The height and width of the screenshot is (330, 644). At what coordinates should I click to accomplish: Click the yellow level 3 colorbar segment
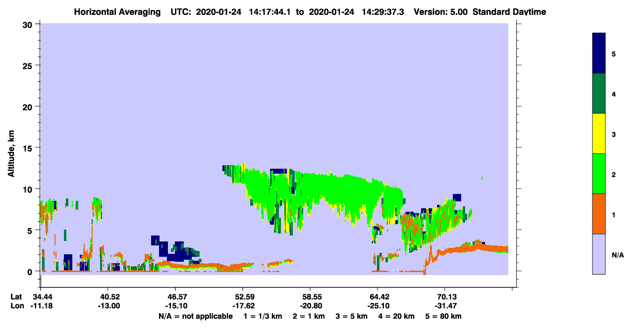(599, 134)
